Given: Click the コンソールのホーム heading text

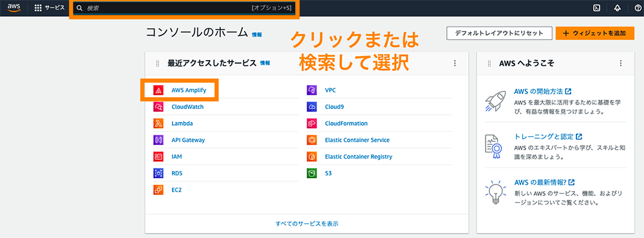Looking at the screenshot, I should (196, 32).
